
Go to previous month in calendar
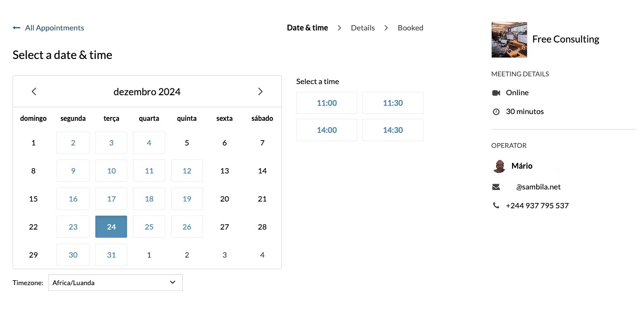(x=34, y=91)
